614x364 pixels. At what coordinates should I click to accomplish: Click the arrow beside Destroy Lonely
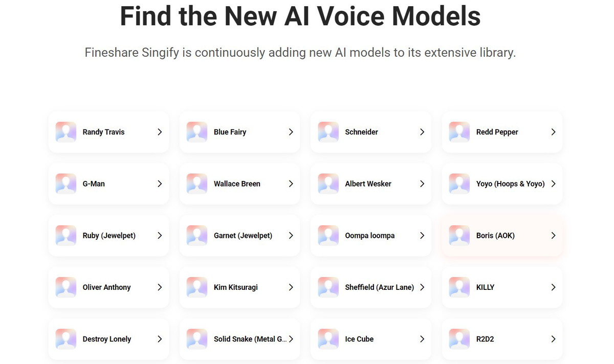[x=160, y=339]
